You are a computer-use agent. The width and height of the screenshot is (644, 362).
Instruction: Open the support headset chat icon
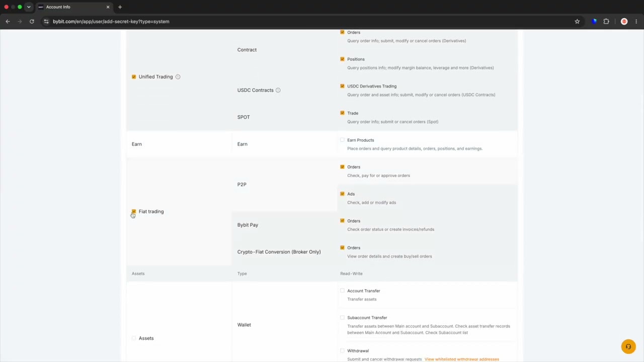628,346
